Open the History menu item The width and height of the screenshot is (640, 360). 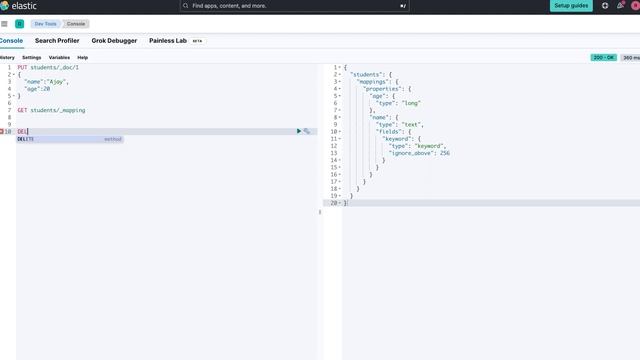[x=7, y=58]
